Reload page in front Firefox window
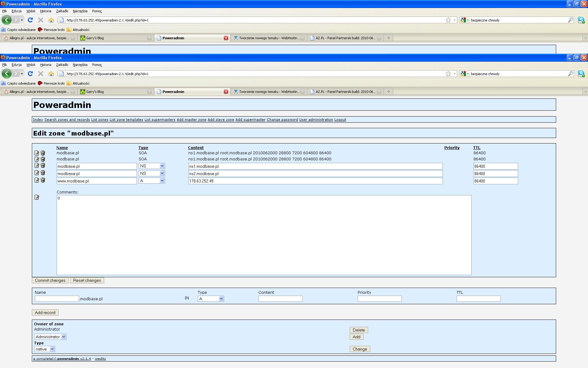The height and width of the screenshot is (368, 588). 30,74
